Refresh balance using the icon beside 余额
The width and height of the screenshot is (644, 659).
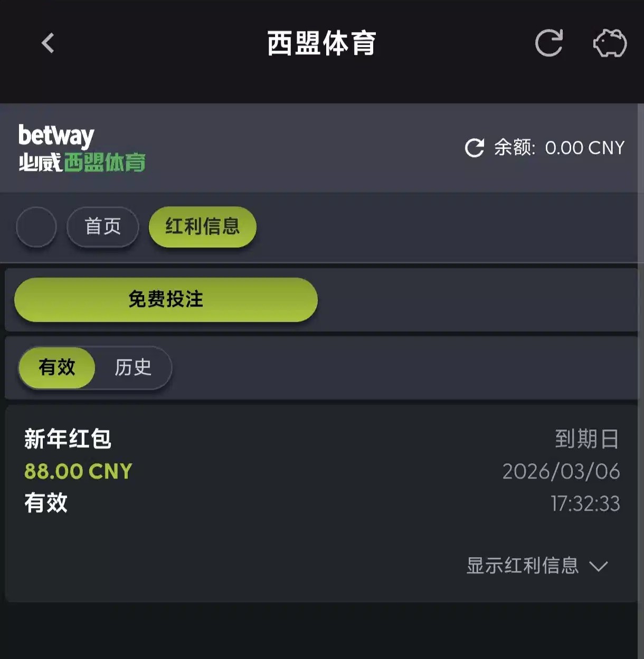point(475,148)
